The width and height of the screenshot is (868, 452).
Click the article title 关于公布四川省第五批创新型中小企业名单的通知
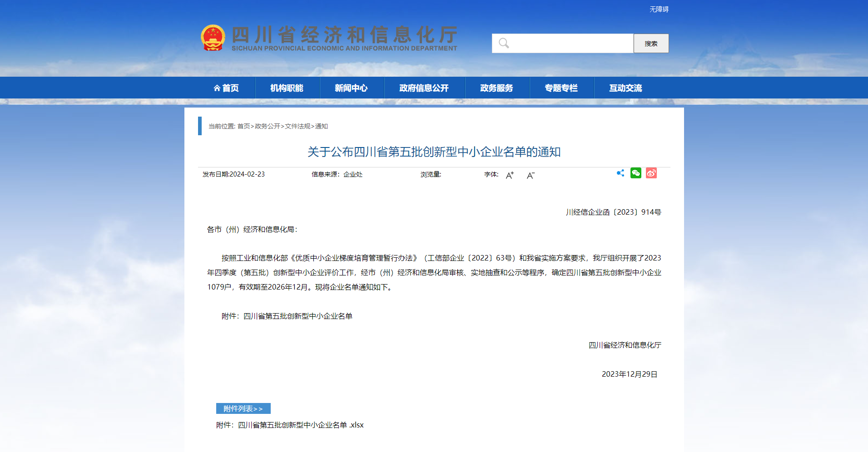(x=434, y=152)
